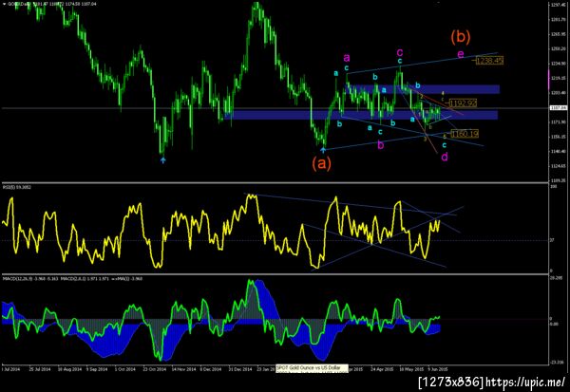Click the blue up arrow under the October 2014 low
The height and width of the screenshot is (392, 570).
[163, 159]
